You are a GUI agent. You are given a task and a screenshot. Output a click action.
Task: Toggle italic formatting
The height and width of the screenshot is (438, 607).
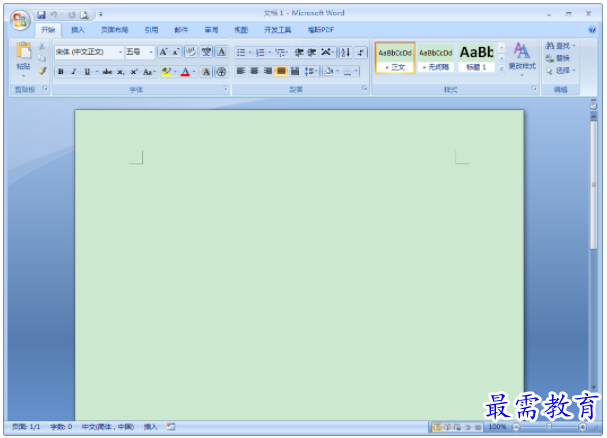click(74, 72)
